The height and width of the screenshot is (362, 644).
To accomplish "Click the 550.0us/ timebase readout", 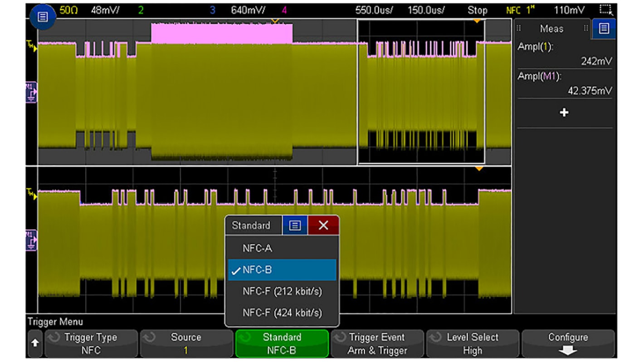I will (x=374, y=10).
